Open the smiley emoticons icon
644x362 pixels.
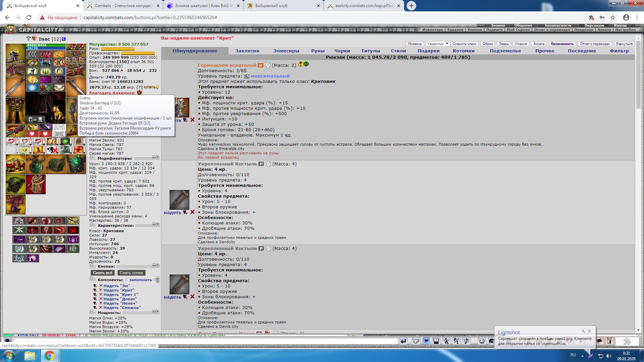pos(482,341)
